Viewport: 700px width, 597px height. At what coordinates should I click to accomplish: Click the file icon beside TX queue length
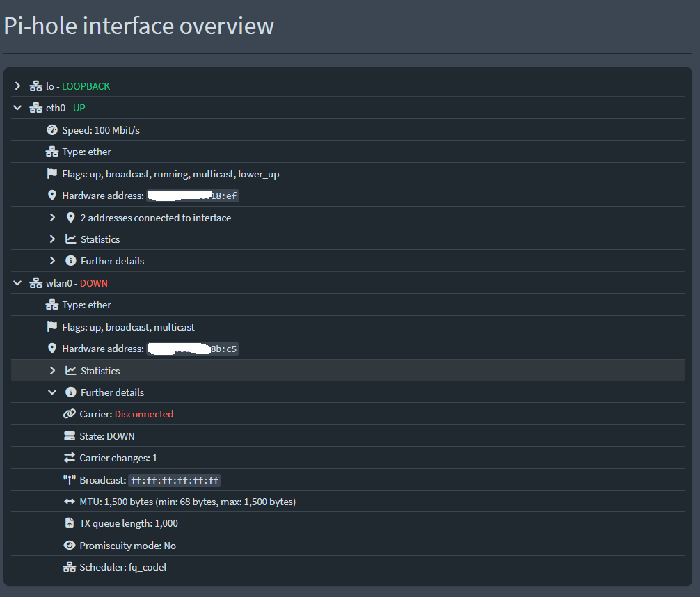pyautogui.click(x=69, y=523)
